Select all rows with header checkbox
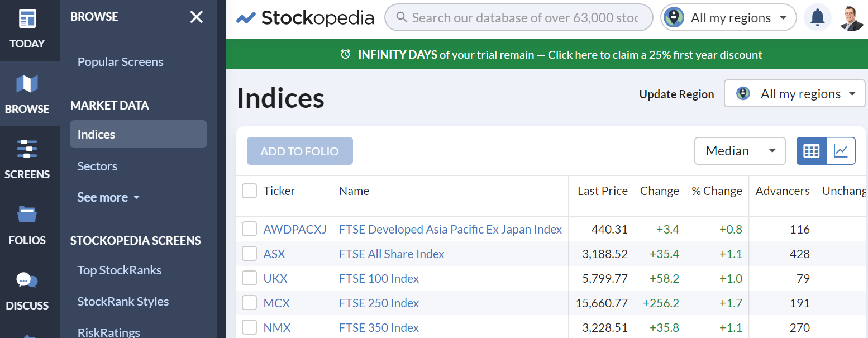The width and height of the screenshot is (868, 338). [249, 191]
